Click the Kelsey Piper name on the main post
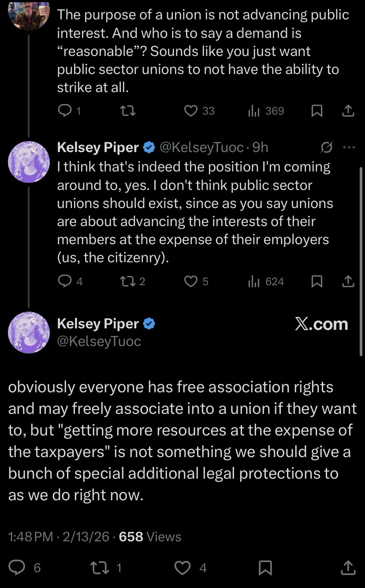The image size is (365, 588). click(98, 324)
